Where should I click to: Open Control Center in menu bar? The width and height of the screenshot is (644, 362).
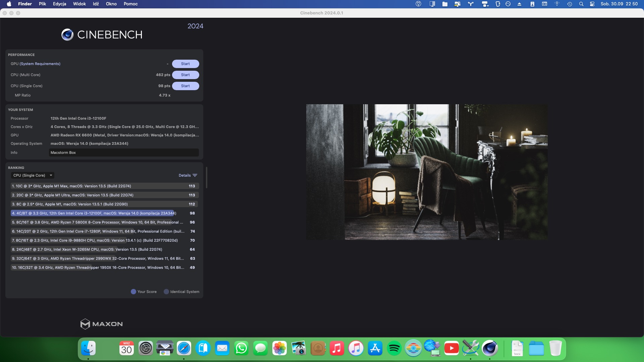(x=592, y=4)
